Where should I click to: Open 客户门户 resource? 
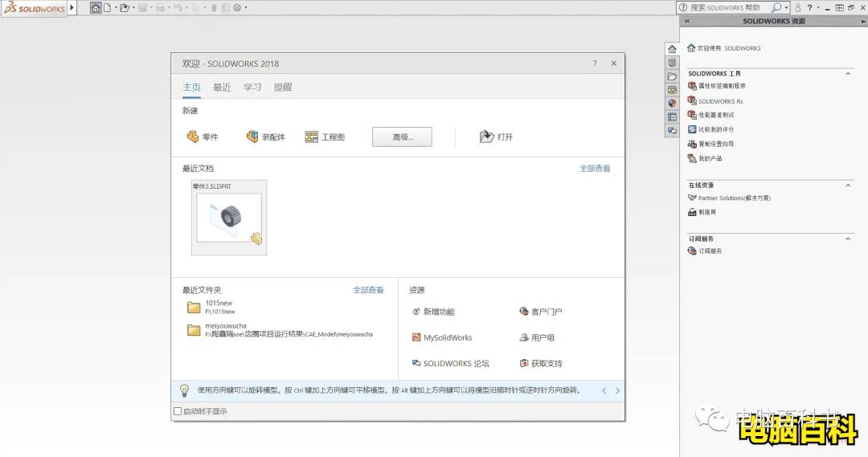click(x=541, y=312)
